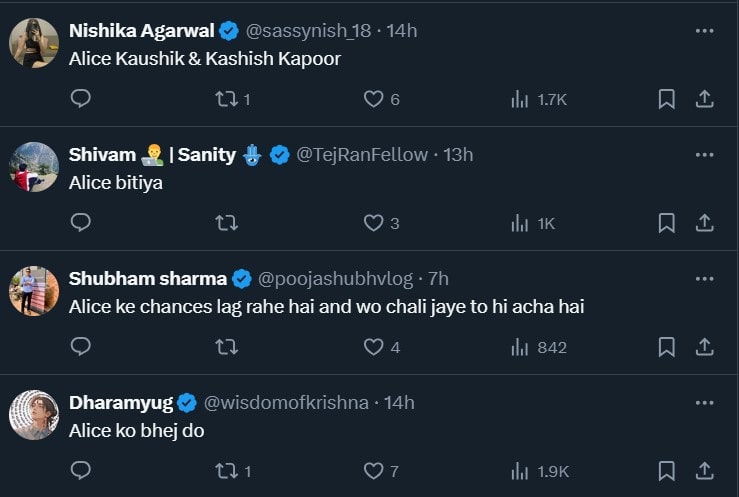Bookmark Shivam's "Alice bitiya" tweet
This screenshot has width=739, height=497.
[x=666, y=223]
